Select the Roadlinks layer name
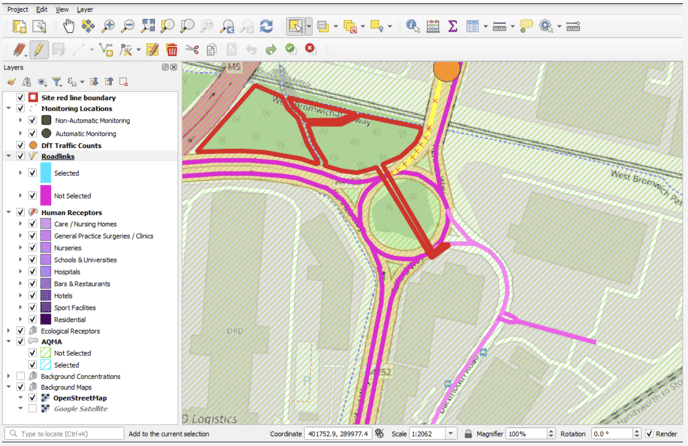Image resolution: width=688 pixels, height=446 pixels. [58, 156]
